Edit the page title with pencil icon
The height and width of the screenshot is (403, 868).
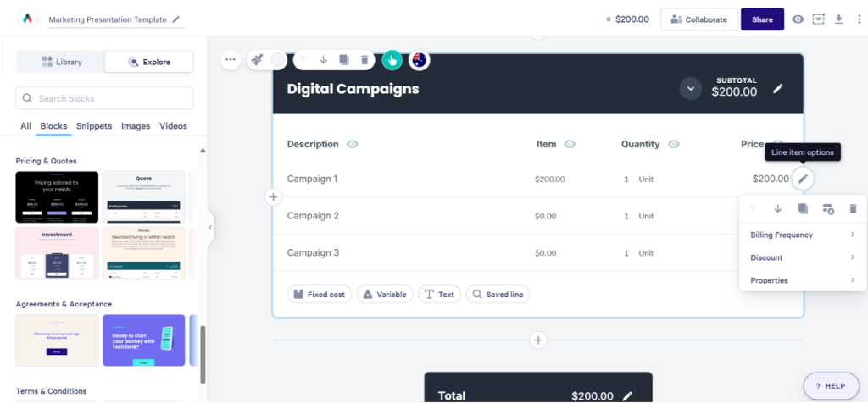(x=176, y=19)
